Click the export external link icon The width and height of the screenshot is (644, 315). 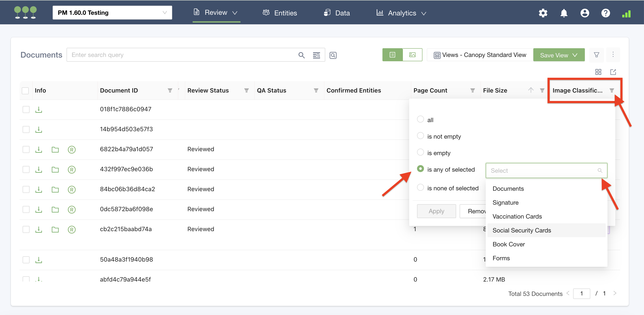coord(613,72)
